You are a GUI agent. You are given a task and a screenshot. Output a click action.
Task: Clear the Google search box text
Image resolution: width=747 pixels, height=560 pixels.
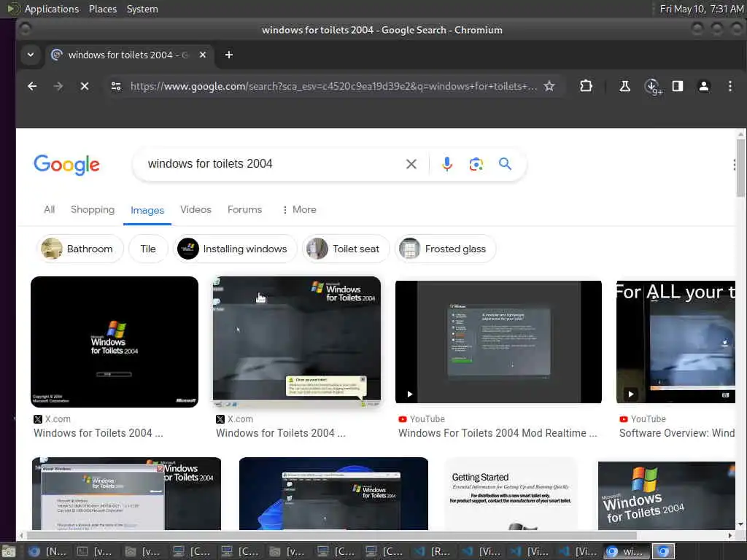point(411,164)
